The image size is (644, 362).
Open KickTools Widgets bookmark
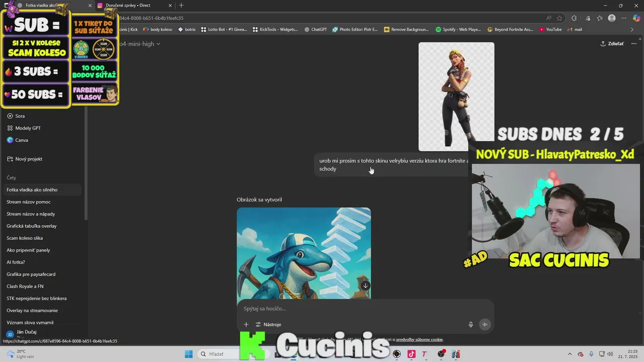click(275, 30)
